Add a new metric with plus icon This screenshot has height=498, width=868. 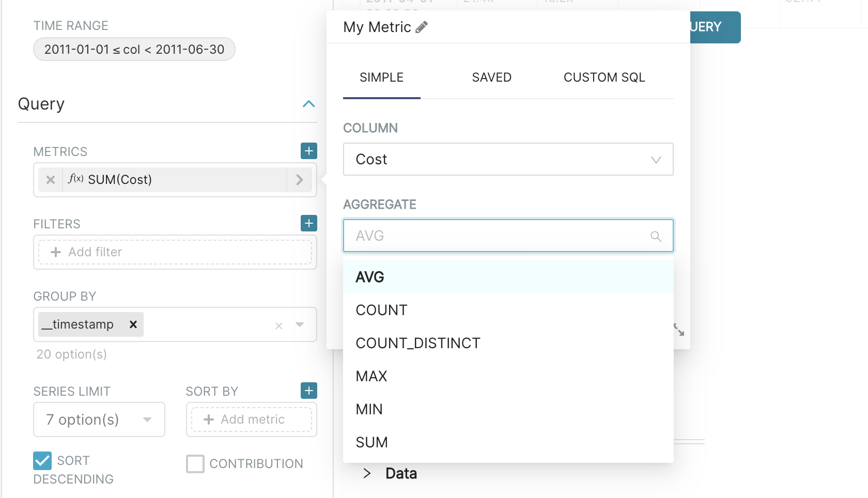click(x=309, y=151)
